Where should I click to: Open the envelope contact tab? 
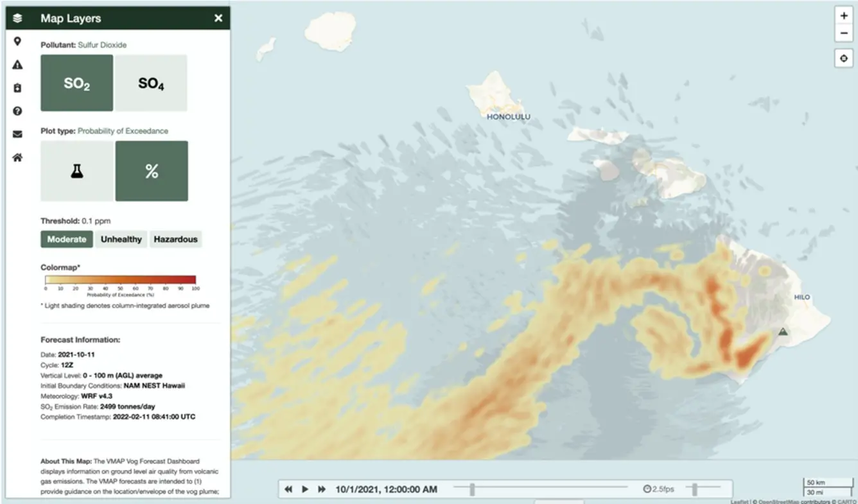point(17,134)
